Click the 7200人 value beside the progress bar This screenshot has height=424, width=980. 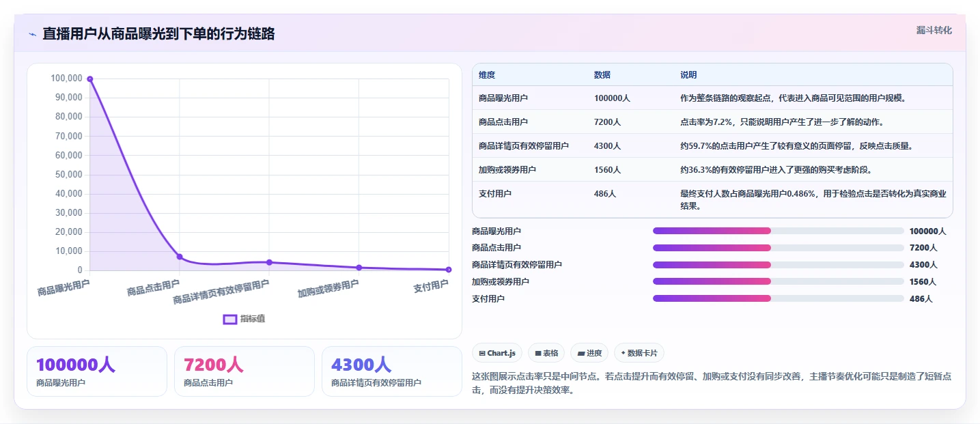[923, 248]
